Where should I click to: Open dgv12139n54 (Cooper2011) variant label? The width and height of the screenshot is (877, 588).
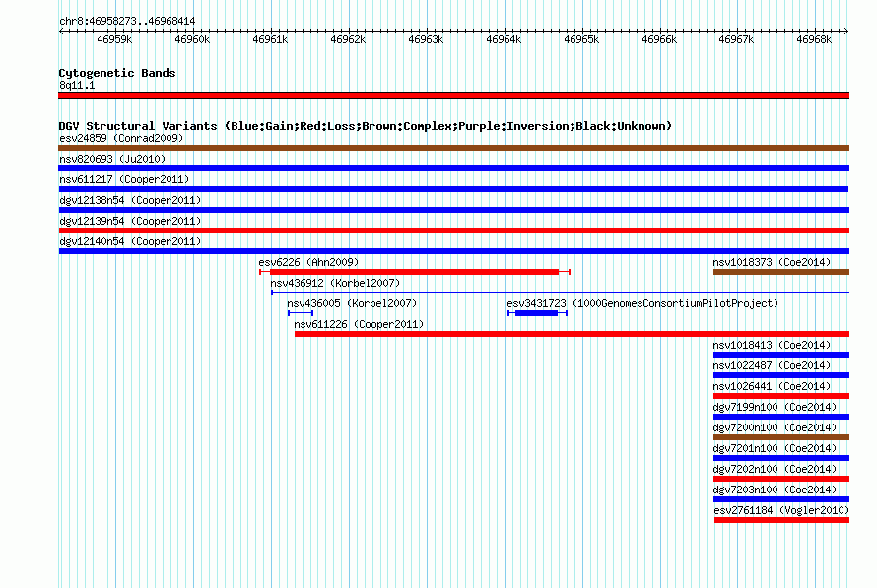click(x=130, y=221)
